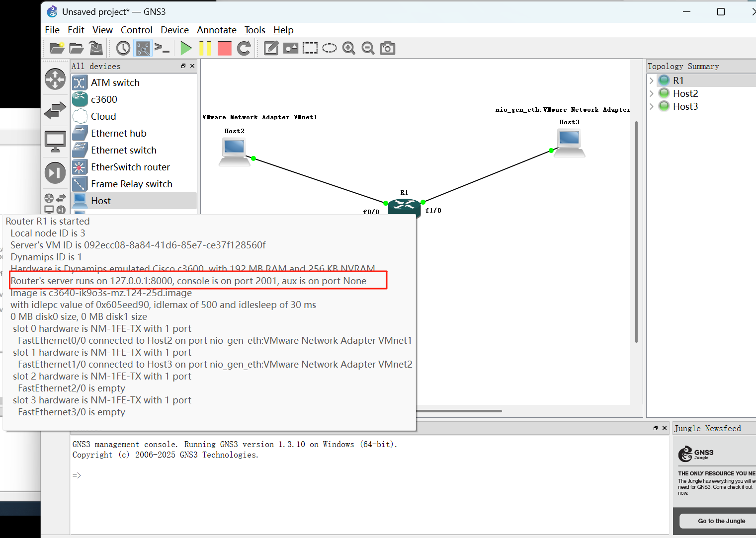Image resolution: width=756 pixels, height=538 pixels.
Task: Open the Edit menu
Action: point(76,30)
